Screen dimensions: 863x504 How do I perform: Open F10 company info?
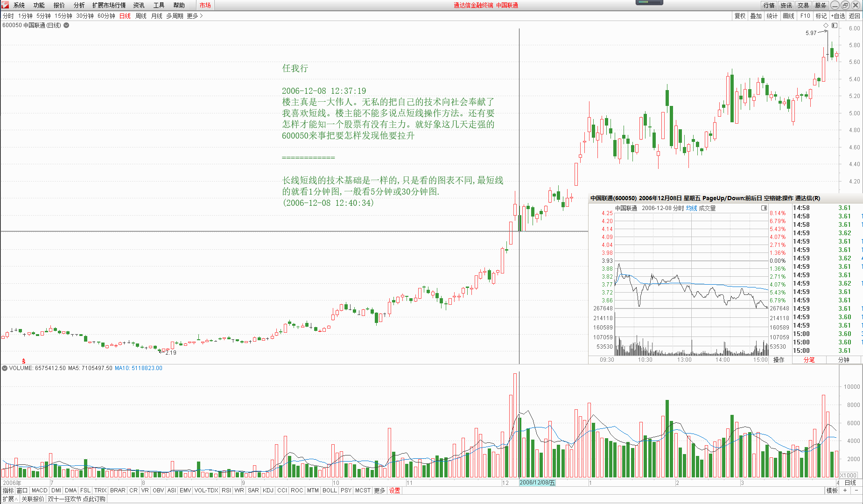click(805, 16)
